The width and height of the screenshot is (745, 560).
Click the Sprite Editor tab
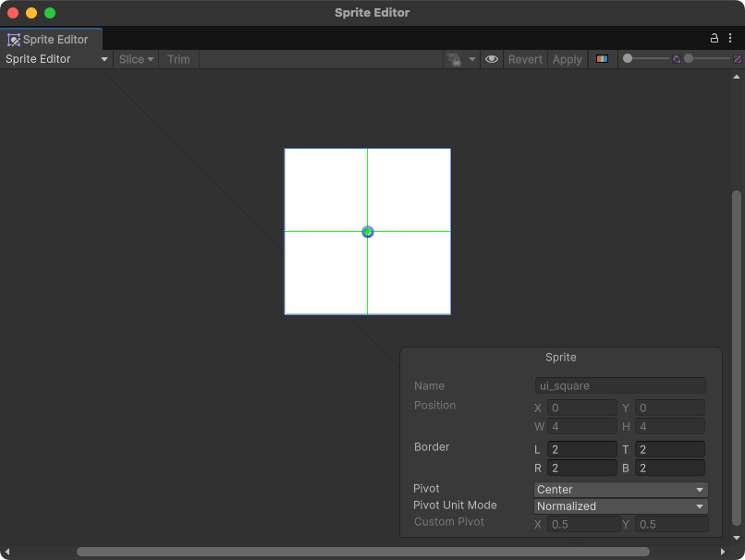(51, 40)
